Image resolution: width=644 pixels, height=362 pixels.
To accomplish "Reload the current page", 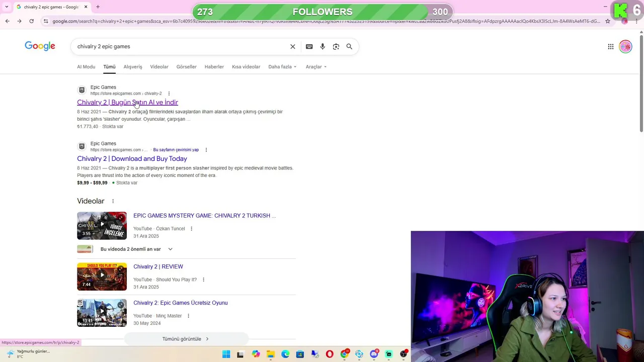I will (31, 21).
